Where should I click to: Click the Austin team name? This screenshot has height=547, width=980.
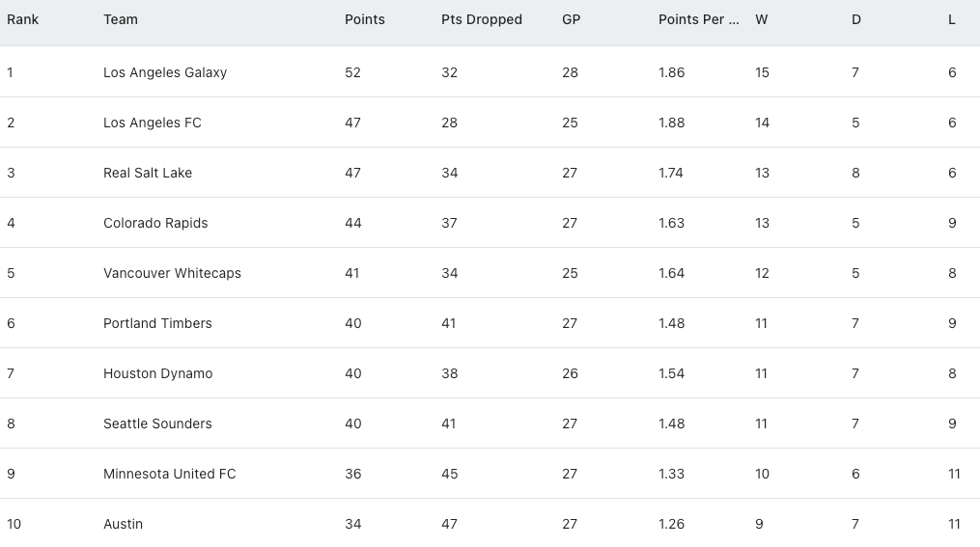pos(123,524)
